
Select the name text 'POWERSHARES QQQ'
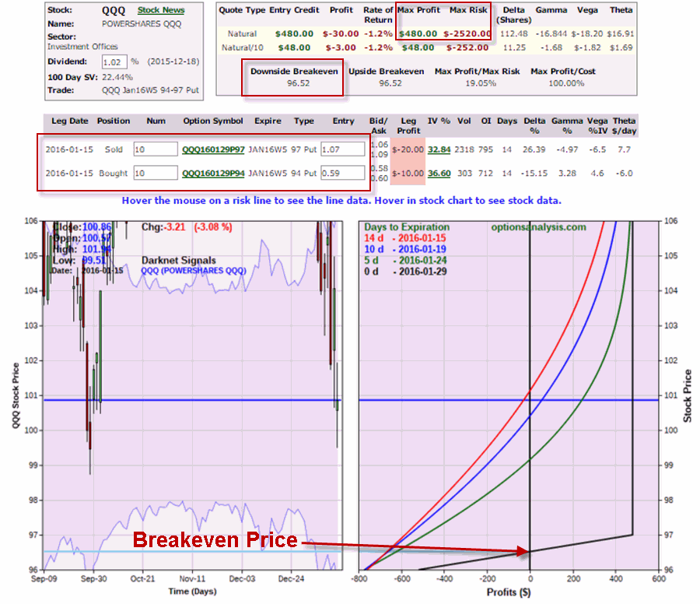(142, 24)
